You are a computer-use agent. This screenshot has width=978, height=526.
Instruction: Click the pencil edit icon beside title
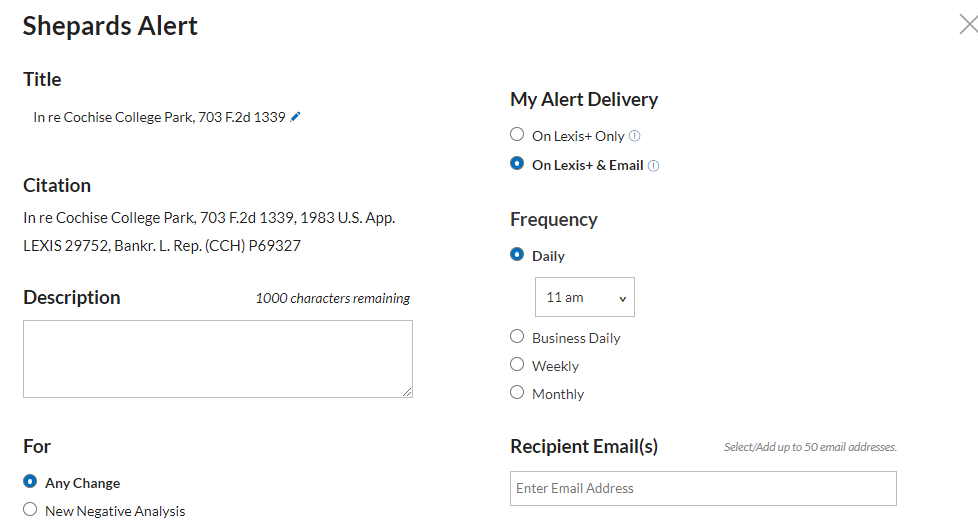[x=295, y=117]
